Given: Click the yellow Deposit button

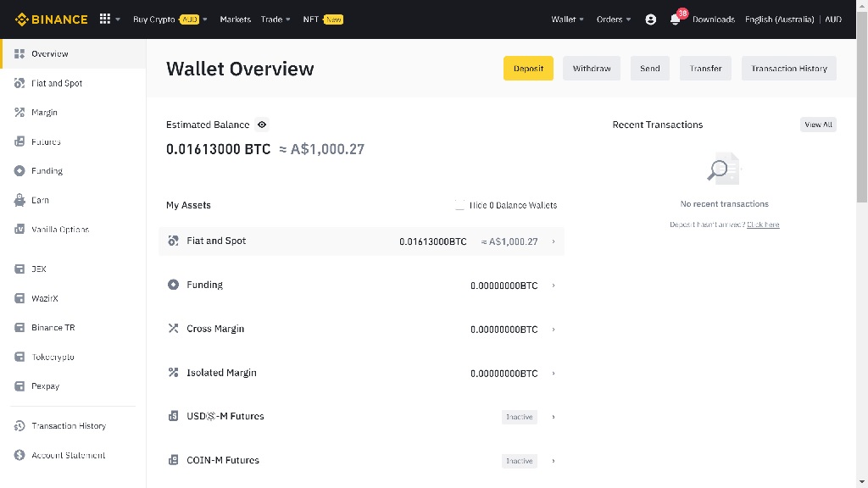Looking at the screenshot, I should 528,68.
